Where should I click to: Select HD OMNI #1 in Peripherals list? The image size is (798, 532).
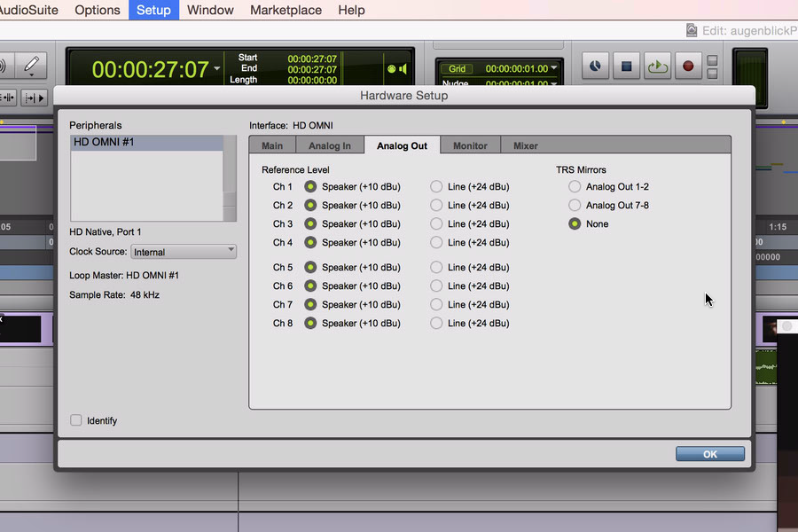(x=146, y=143)
